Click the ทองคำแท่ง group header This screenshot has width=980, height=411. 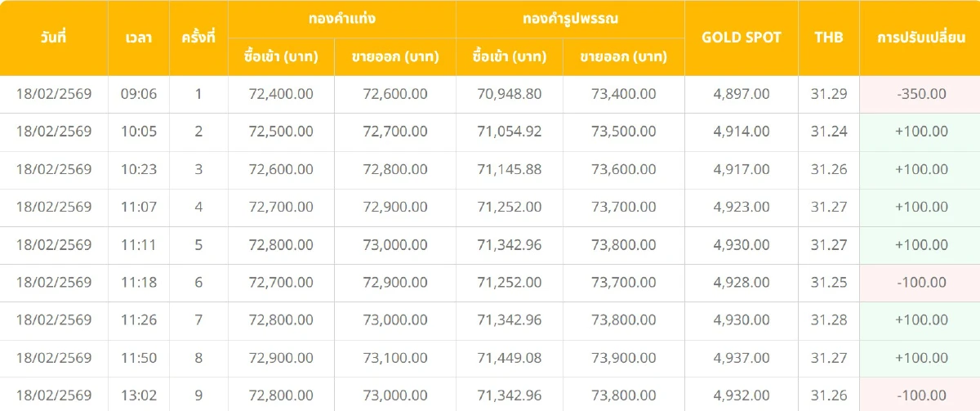click(x=342, y=18)
